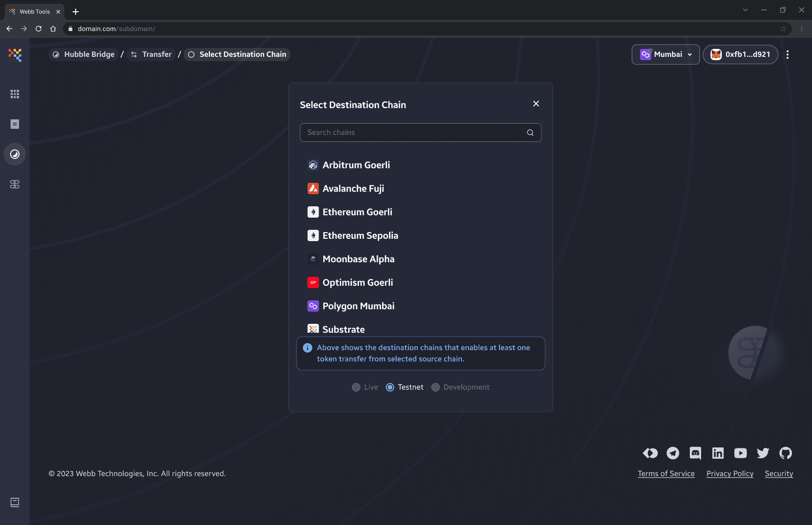The height and width of the screenshot is (525, 812).
Task: Go to Hubble Bridge breadcrumb
Action: [84, 55]
